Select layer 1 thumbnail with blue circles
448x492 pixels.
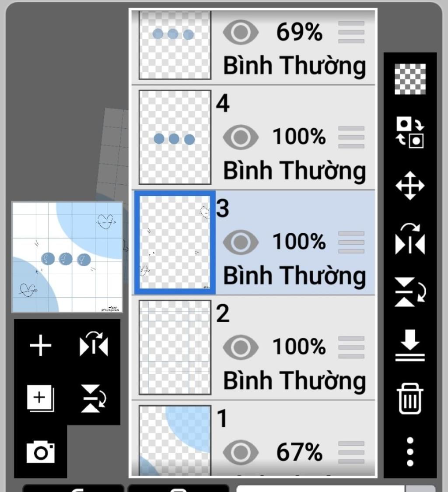pyautogui.click(x=175, y=440)
